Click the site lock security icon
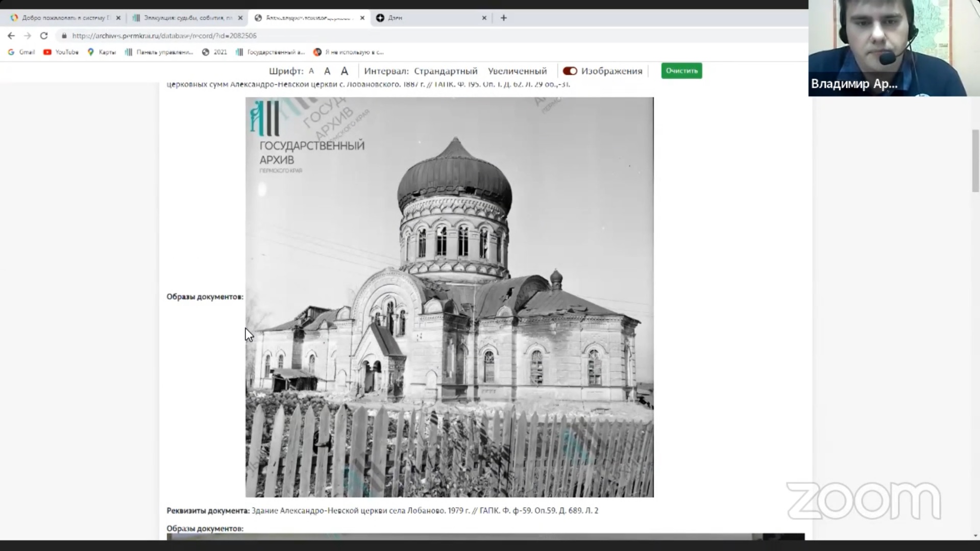 pos(64,36)
